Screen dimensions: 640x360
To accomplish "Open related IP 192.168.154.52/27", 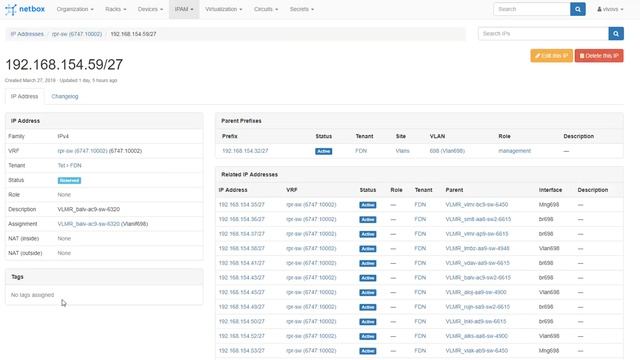I will point(242,336).
